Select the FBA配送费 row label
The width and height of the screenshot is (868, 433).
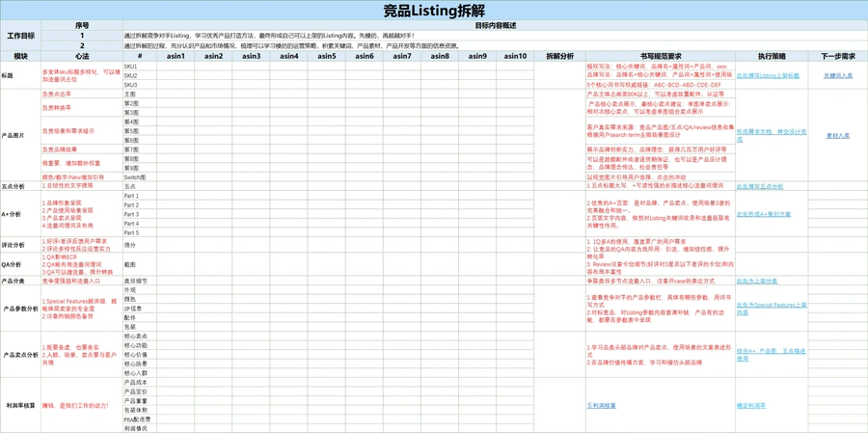[x=140, y=419]
